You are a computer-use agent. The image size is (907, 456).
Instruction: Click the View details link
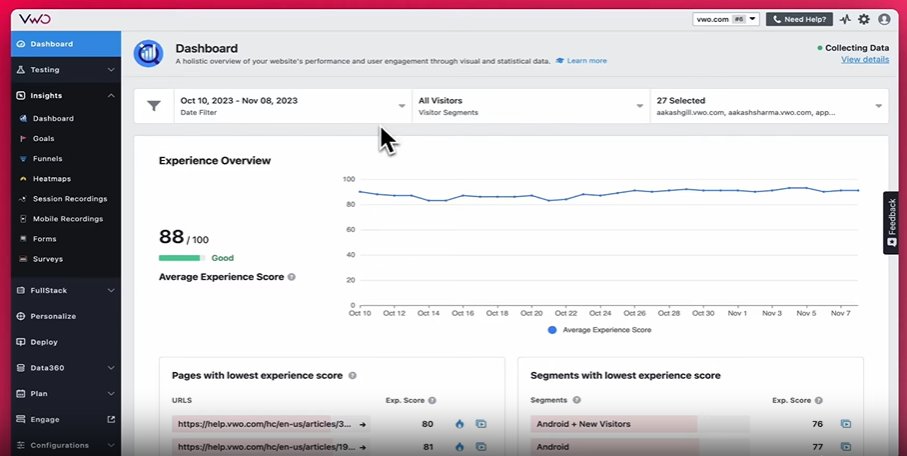(x=864, y=60)
